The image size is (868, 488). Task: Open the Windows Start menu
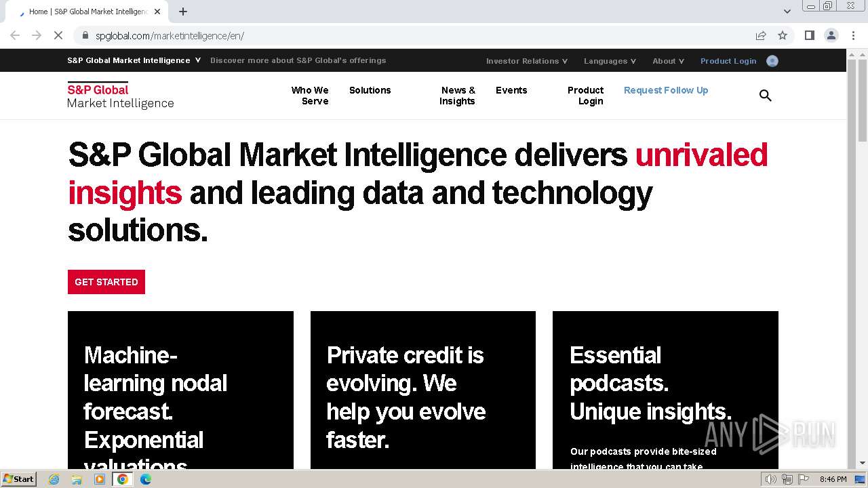(x=19, y=479)
